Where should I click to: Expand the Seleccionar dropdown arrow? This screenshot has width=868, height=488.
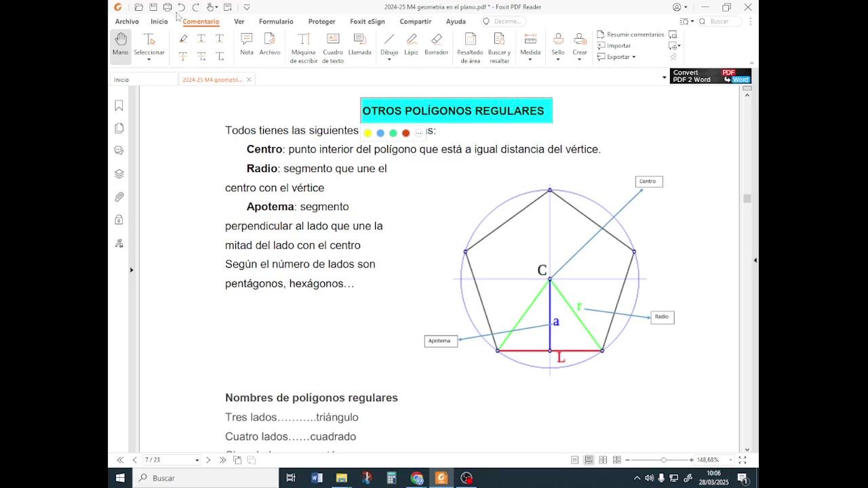pos(149,60)
